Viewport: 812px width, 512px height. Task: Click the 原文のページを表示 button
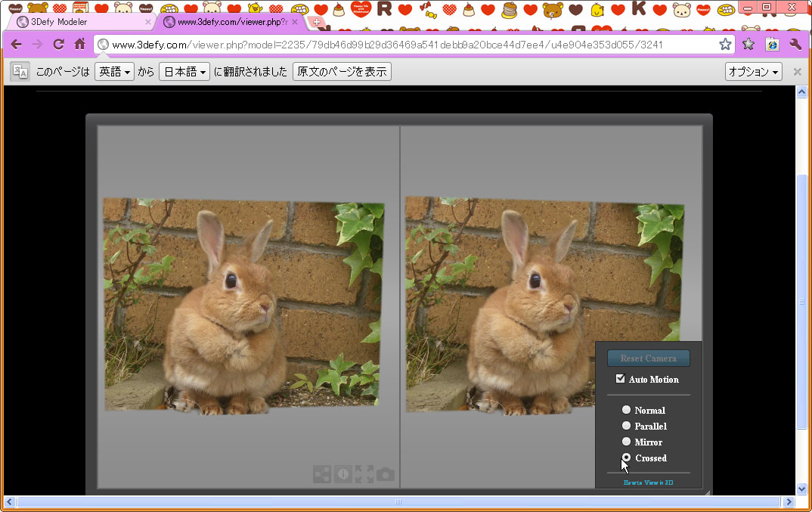pyautogui.click(x=342, y=72)
